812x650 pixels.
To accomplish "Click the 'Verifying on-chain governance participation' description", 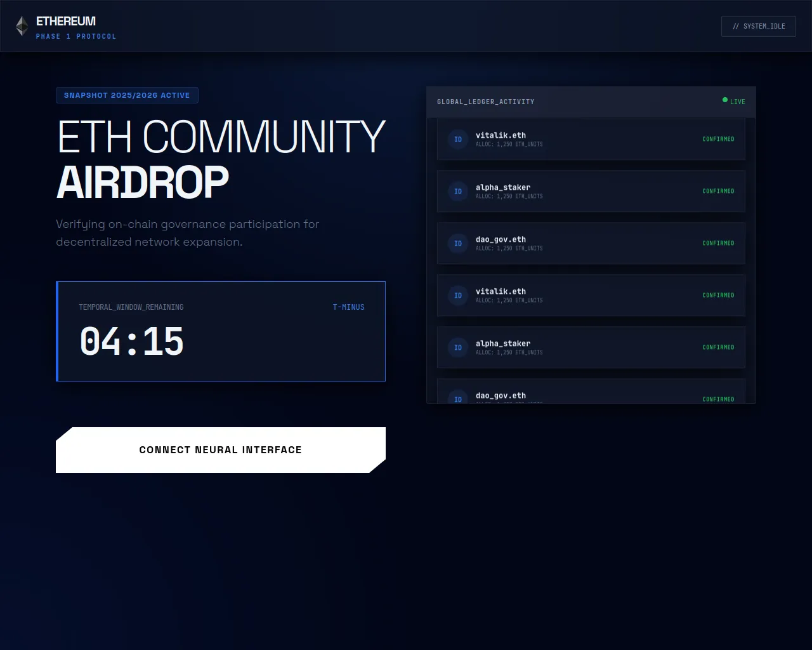I will (187, 233).
